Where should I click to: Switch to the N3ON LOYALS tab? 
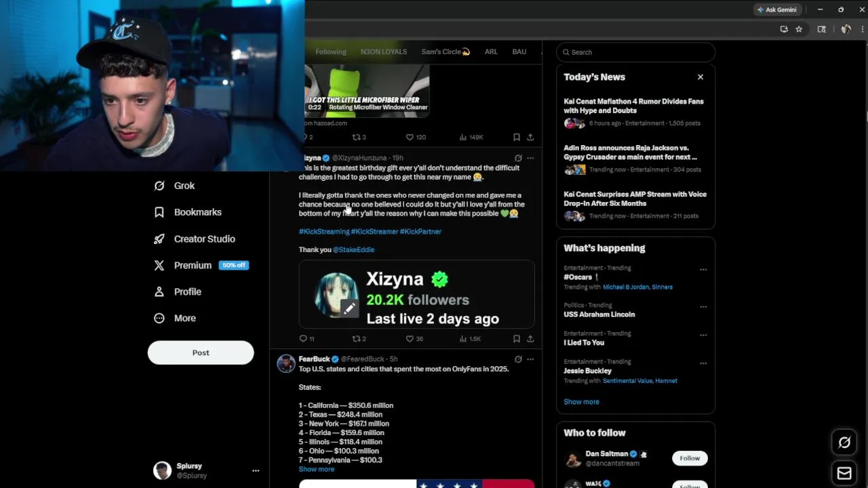[x=384, y=52]
